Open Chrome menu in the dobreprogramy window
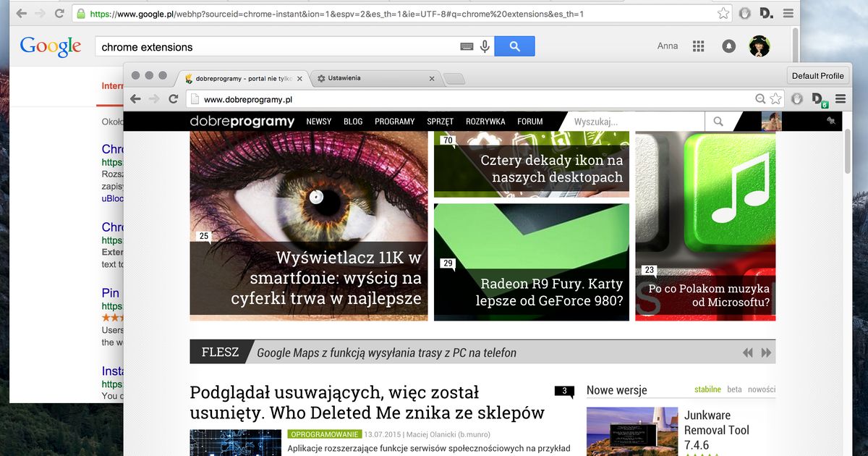Screen dimensions: 868x456 click(x=841, y=99)
